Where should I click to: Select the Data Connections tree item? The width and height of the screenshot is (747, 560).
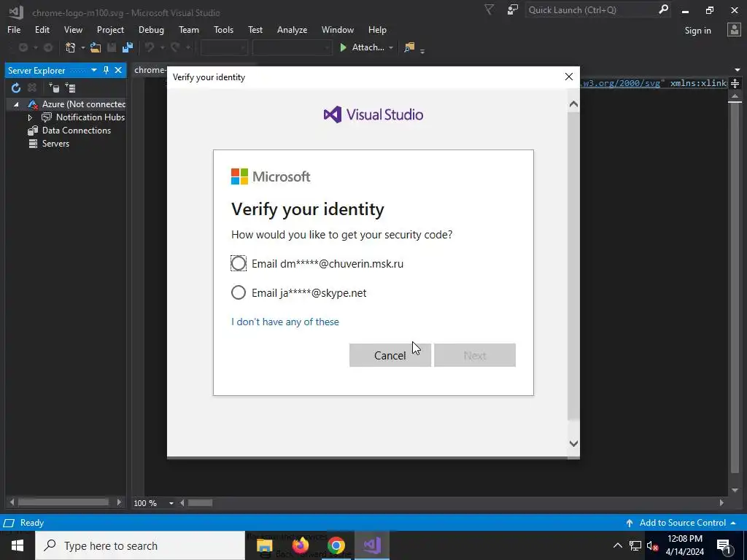tap(76, 130)
